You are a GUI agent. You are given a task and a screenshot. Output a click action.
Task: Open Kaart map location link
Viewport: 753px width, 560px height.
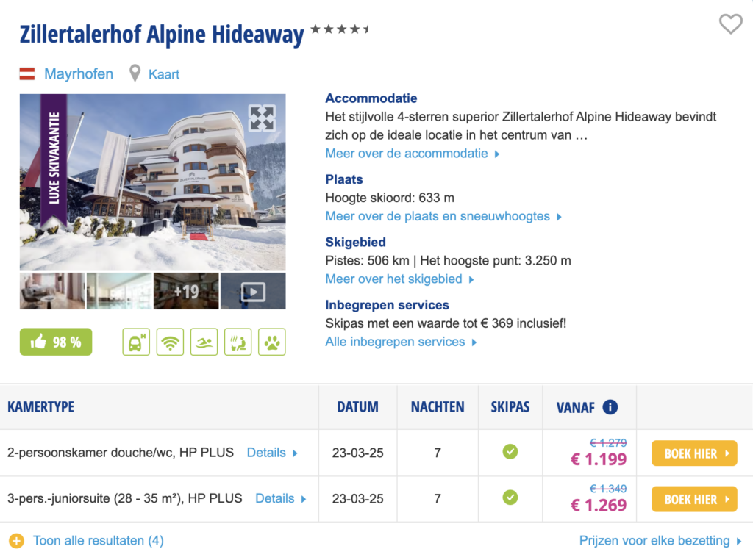[163, 74]
